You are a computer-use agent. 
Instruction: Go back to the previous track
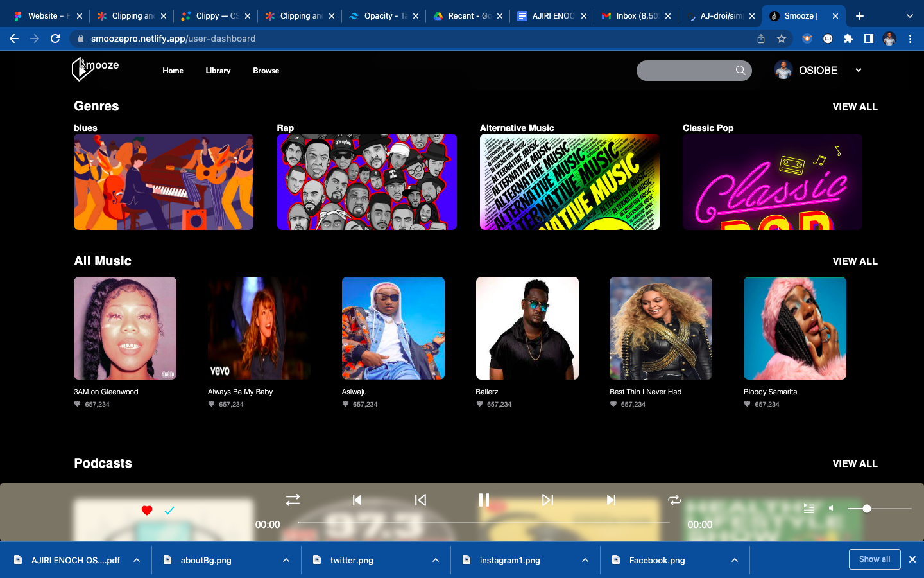click(x=357, y=500)
